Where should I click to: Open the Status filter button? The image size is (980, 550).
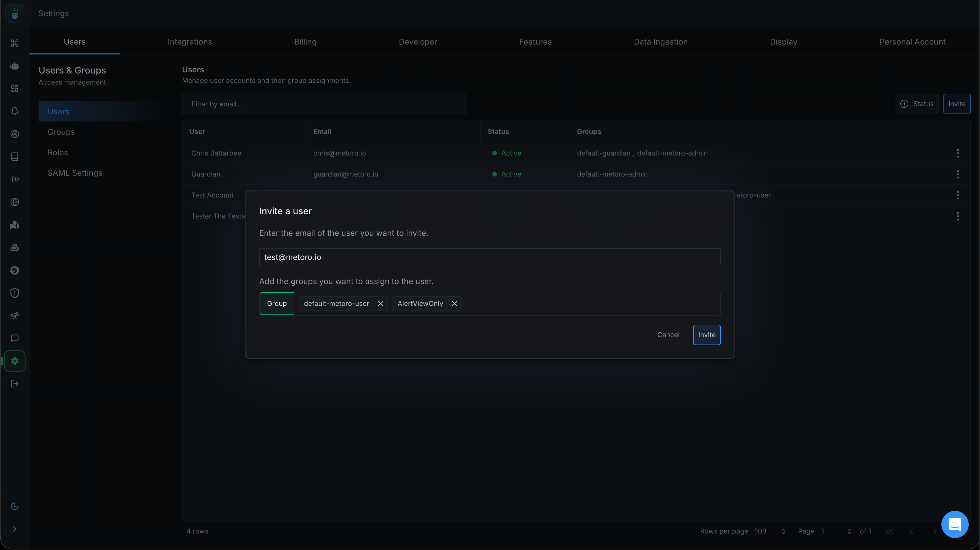(x=916, y=104)
